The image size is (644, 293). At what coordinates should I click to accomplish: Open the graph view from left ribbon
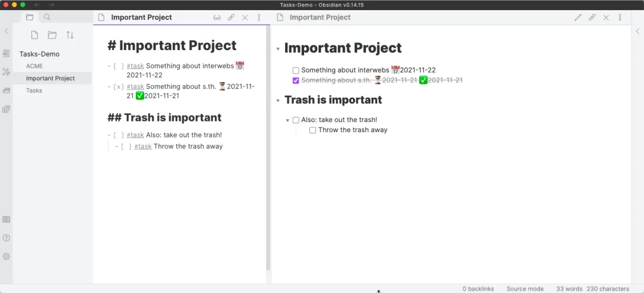coord(6,72)
